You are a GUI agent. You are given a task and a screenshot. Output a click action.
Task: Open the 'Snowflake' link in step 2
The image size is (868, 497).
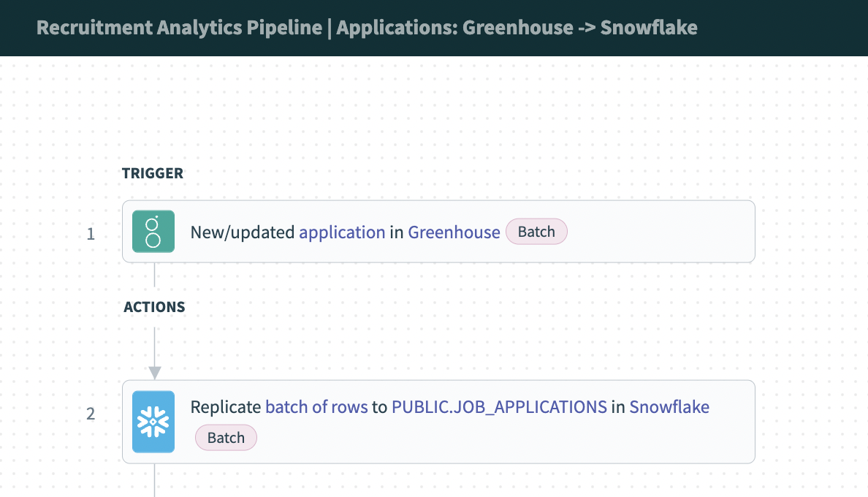tap(669, 407)
